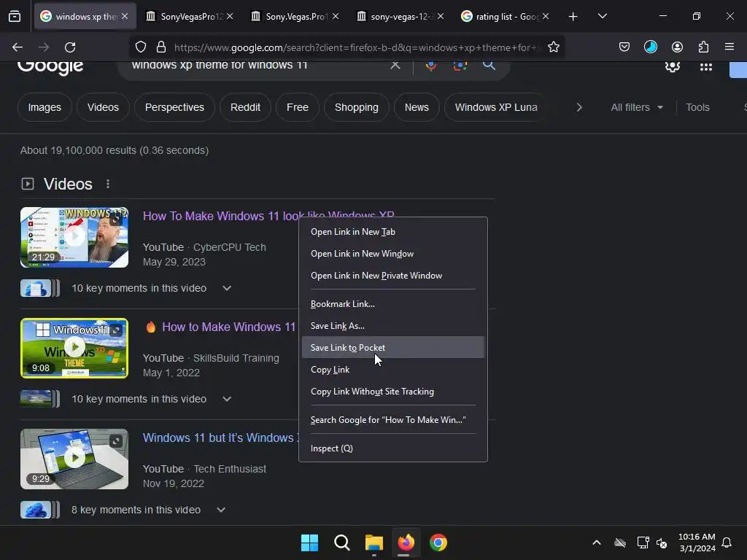Screen dimensions: 747x560
Task: Open the All filters dropdown
Action: pyautogui.click(x=636, y=108)
